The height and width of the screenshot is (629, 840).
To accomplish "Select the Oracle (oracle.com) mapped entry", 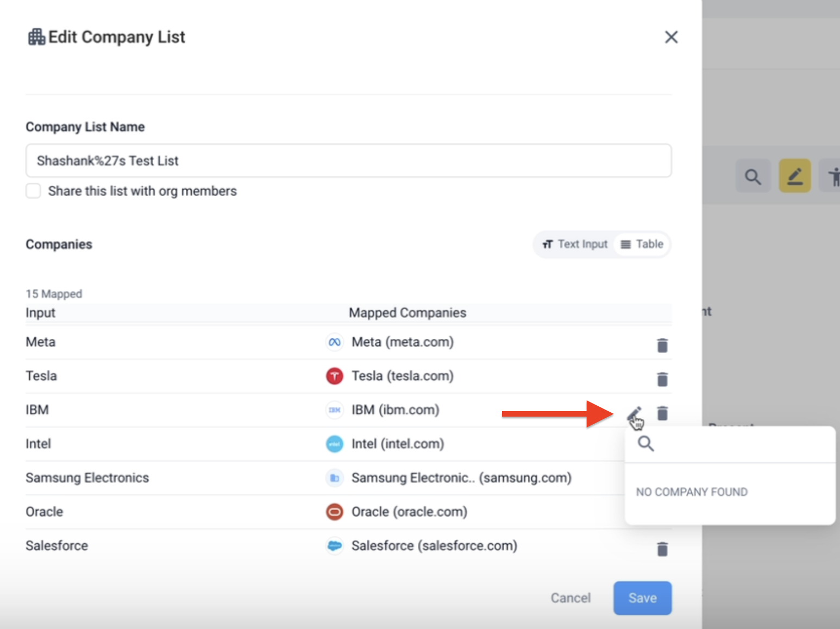I will [409, 512].
